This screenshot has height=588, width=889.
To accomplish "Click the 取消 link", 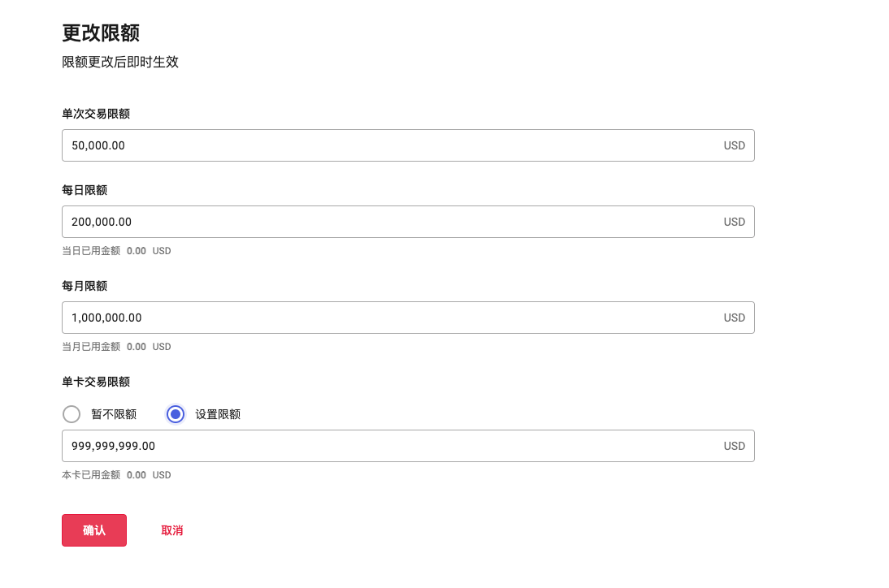I will point(171,530).
